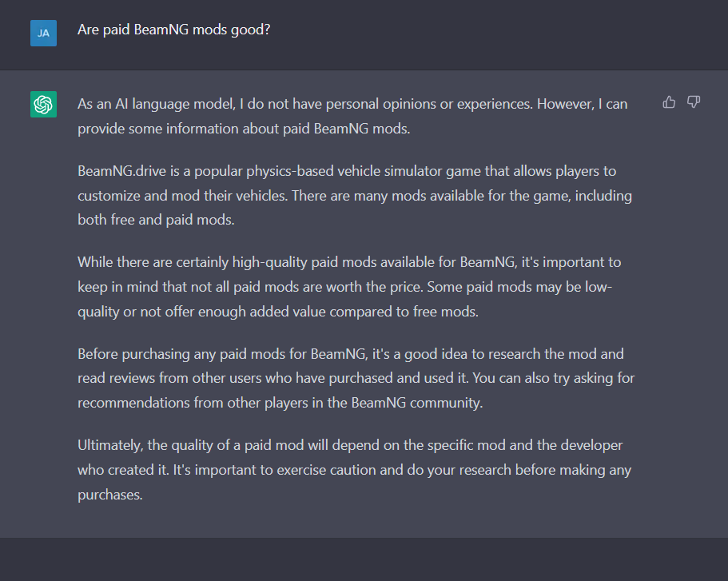The width and height of the screenshot is (728, 581).
Task: Click the final word "purchases." in the response
Action: tap(109, 495)
